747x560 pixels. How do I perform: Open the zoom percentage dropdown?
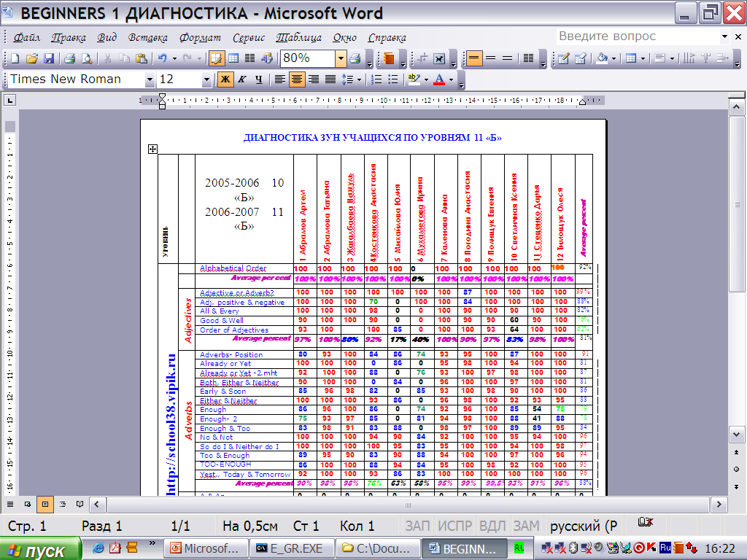[341, 58]
